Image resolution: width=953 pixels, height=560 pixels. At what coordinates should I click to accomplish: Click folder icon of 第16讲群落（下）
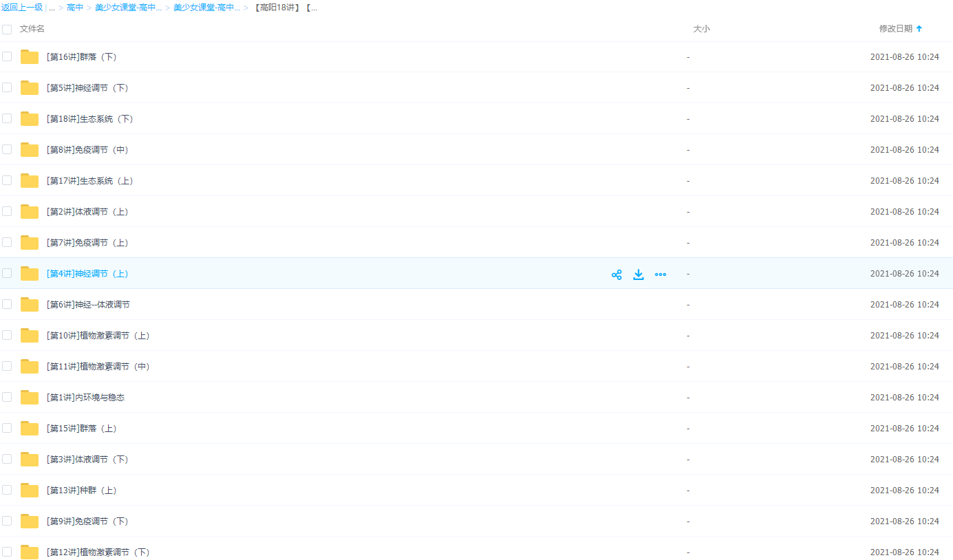pos(30,57)
